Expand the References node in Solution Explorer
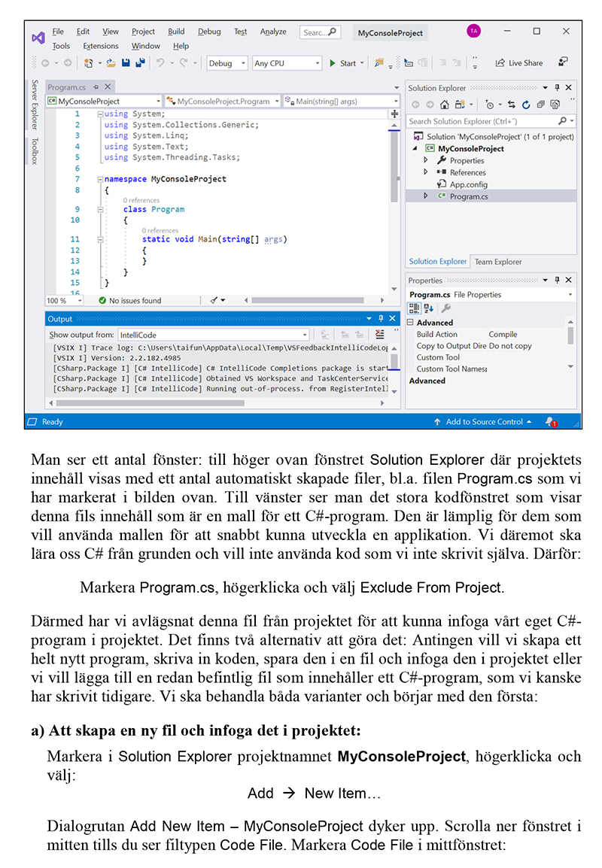The image size is (602, 868). 426,172
